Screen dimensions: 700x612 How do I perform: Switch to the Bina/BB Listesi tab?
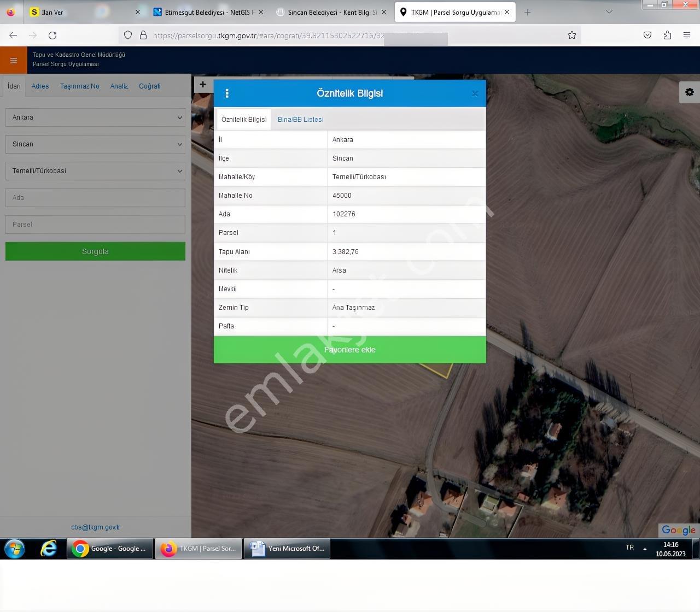300,120
